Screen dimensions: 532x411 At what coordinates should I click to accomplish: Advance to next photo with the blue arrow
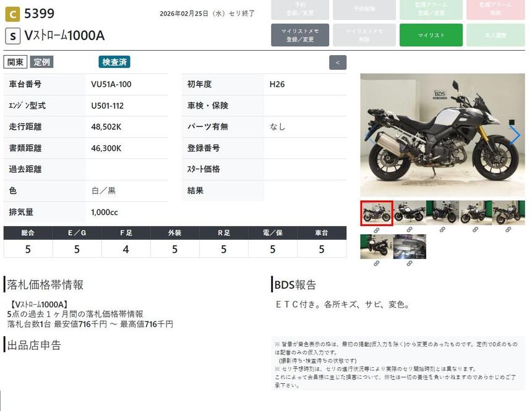(x=515, y=135)
